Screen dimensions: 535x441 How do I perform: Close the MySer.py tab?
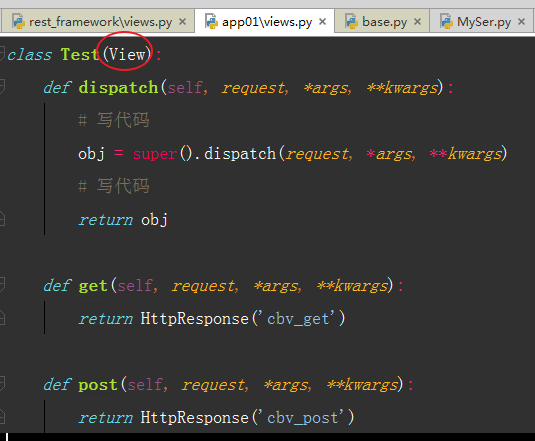(x=521, y=22)
